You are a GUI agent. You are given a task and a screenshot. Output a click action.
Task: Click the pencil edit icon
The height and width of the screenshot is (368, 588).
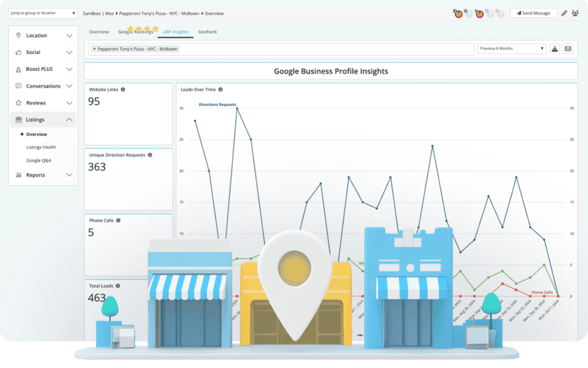point(564,14)
